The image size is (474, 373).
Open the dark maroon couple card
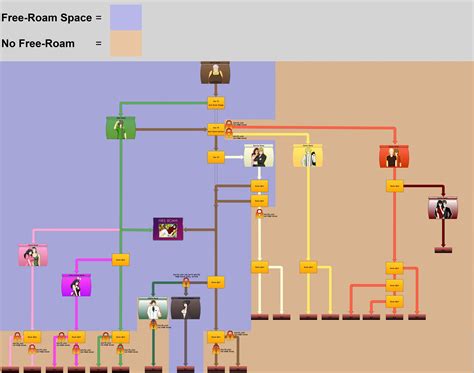point(443,208)
